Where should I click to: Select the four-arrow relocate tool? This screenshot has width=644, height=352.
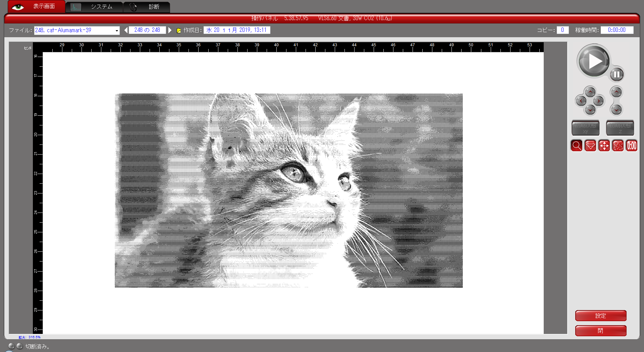tap(604, 146)
